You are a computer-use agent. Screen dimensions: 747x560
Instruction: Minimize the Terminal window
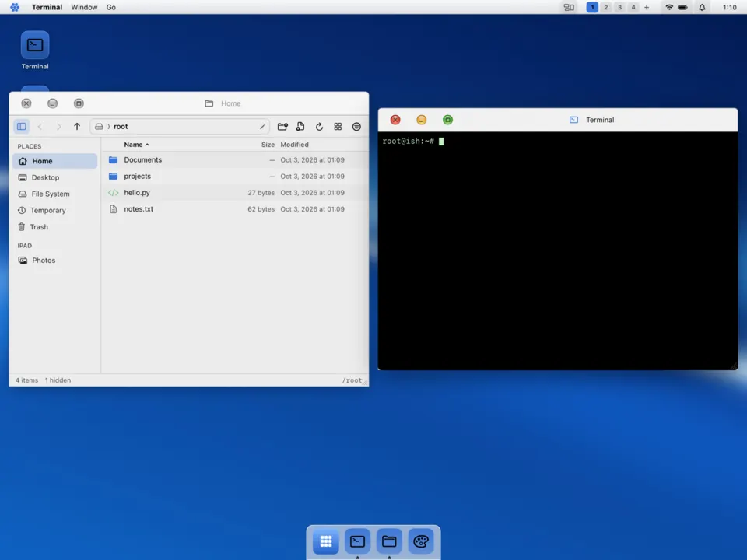tap(422, 120)
